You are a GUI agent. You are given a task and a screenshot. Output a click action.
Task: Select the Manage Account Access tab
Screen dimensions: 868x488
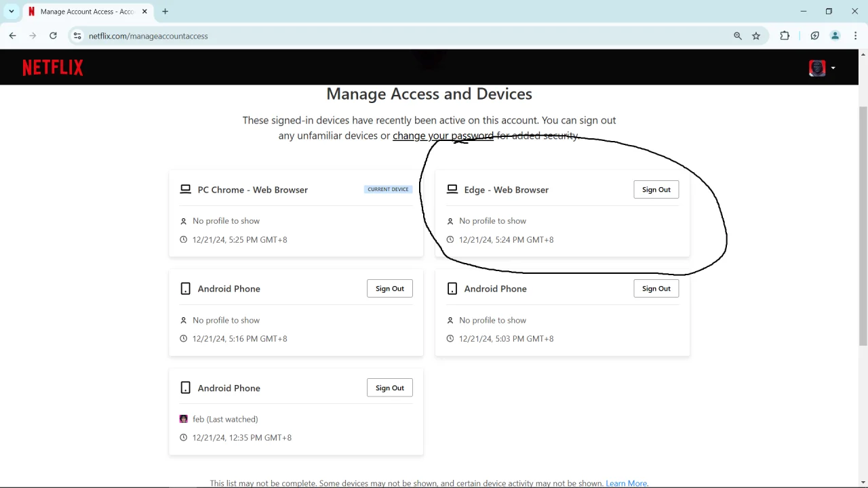click(x=87, y=12)
